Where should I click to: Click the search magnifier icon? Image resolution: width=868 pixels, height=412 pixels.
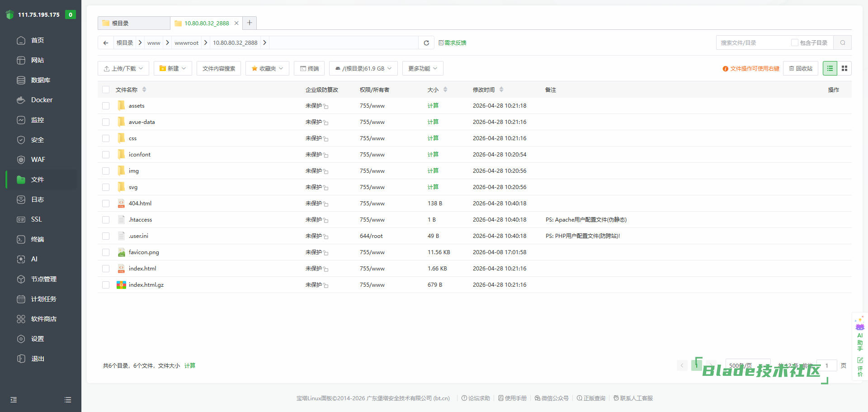(x=843, y=43)
